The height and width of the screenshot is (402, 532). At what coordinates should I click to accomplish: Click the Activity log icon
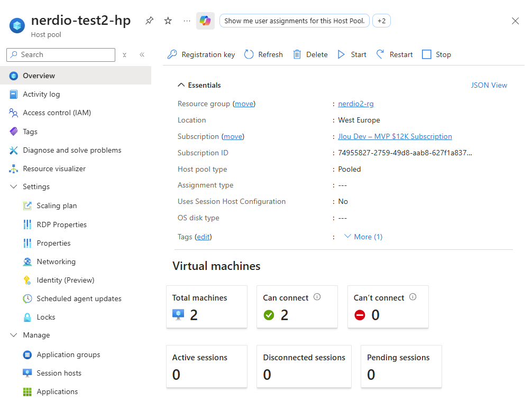pyautogui.click(x=14, y=94)
